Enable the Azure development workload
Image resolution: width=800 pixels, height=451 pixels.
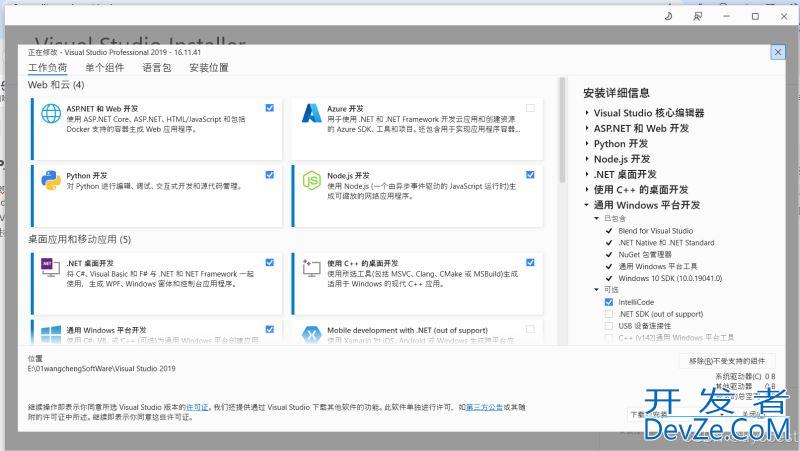pyautogui.click(x=530, y=108)
